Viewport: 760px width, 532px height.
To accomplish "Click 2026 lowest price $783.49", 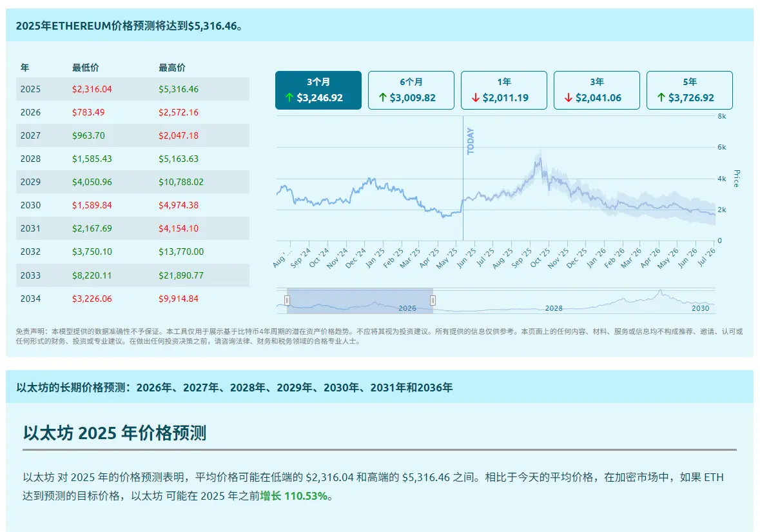I will point(88,112).
